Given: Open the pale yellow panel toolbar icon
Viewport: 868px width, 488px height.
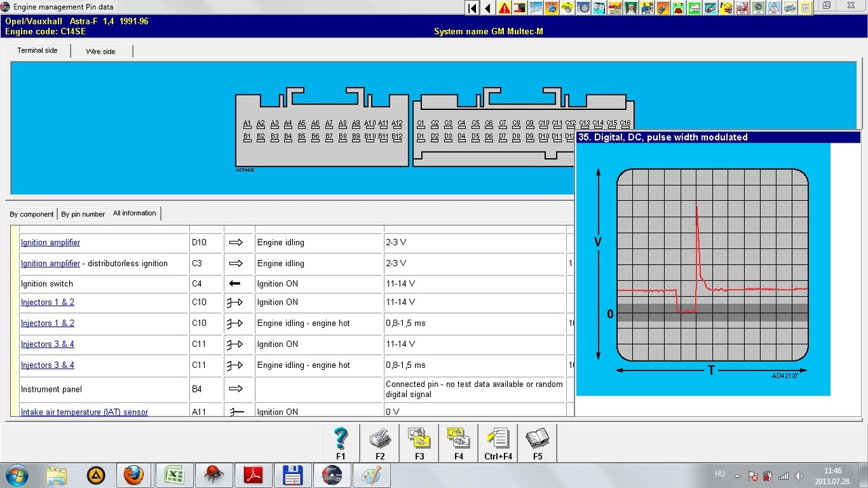Looking at the screenshot, I should pos(806,8).
